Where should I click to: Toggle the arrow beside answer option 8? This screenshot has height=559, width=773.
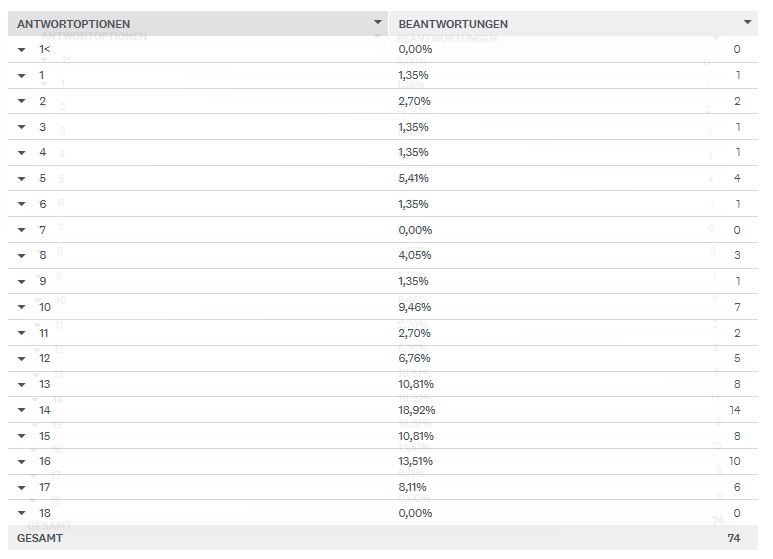click(x=22, y=255)
